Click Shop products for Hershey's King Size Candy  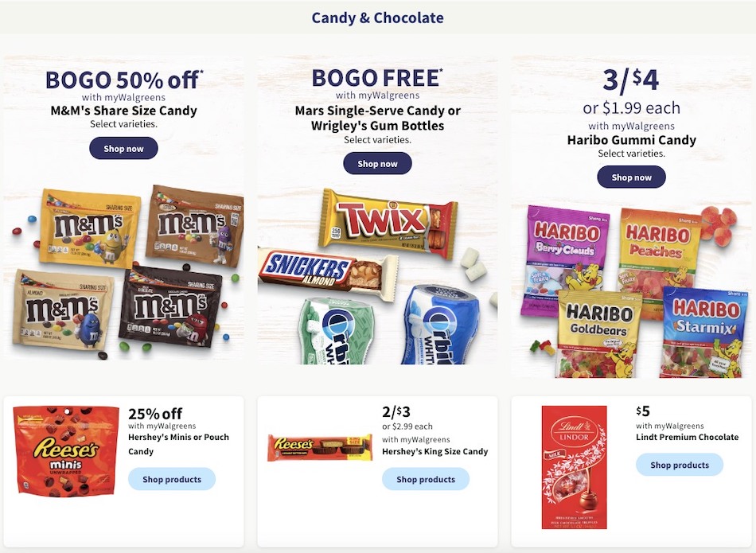coord(426,479)
